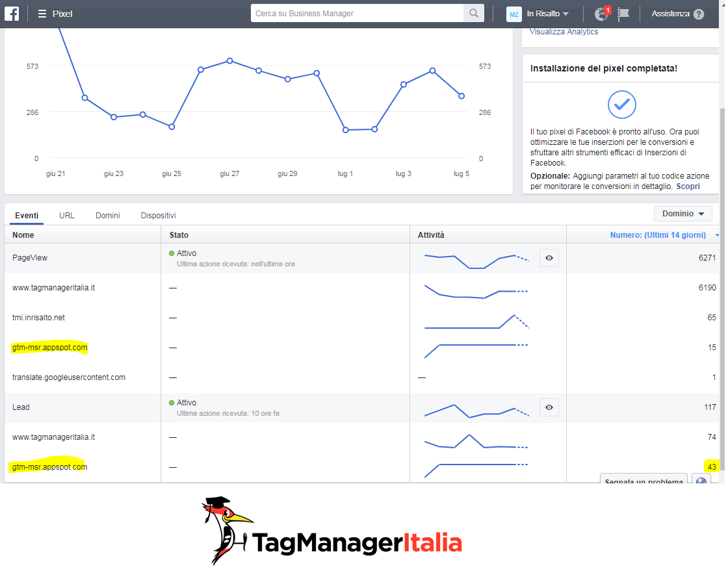
Task: Select gtm-msr.appspot.com under PageView
Action: [x=49, y=348]
